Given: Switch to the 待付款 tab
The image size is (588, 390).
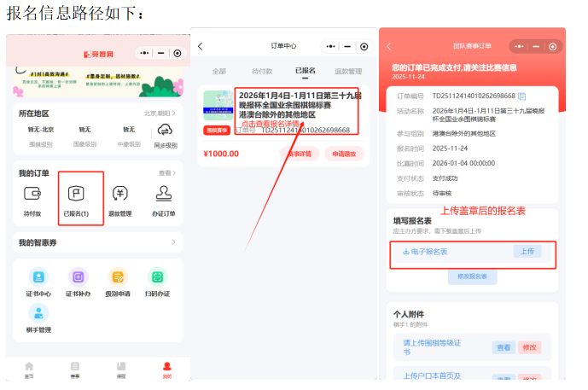Looking at the screenshot, I should click(x=262, y=71).
